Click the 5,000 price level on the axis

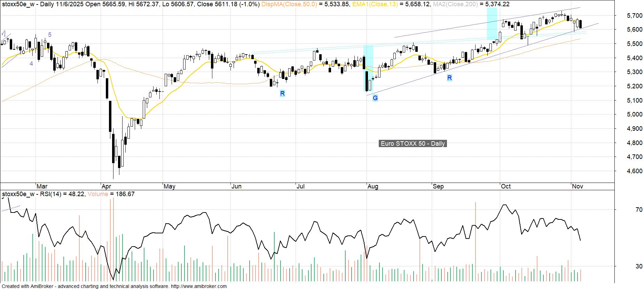(634, 114)
